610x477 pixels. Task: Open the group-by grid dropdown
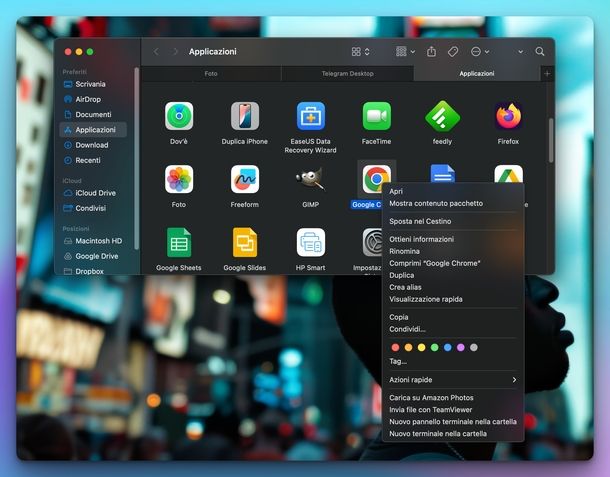tap(405, 51)
